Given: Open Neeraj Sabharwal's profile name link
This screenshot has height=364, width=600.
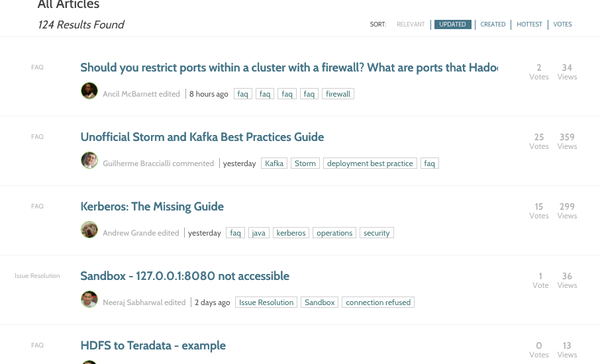Looking at the screenshot, I should (133, 302).
